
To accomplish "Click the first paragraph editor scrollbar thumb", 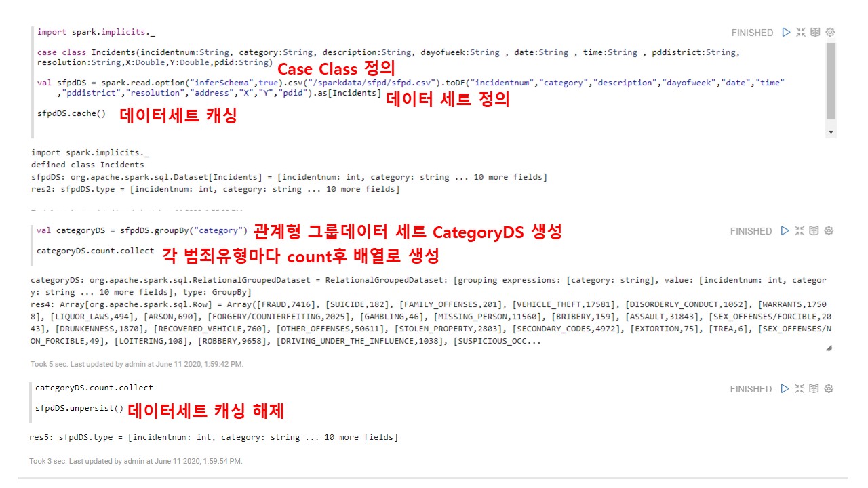I will 831,81.
